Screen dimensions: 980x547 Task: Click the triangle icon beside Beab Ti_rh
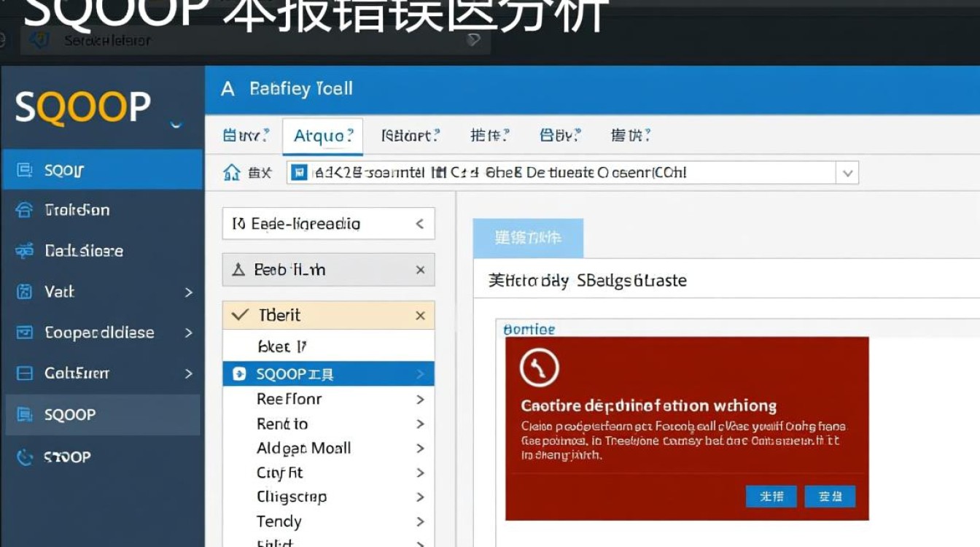[x=238, y=270]
